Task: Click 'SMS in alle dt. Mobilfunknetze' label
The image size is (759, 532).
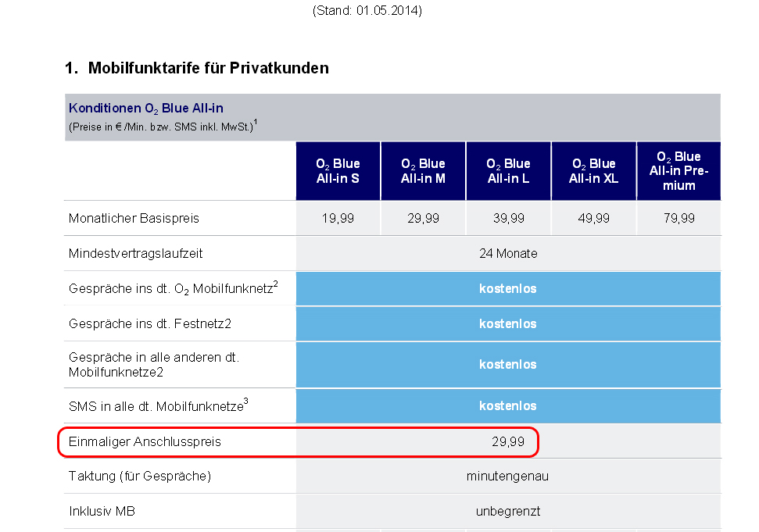Action: tap(158, 405)
